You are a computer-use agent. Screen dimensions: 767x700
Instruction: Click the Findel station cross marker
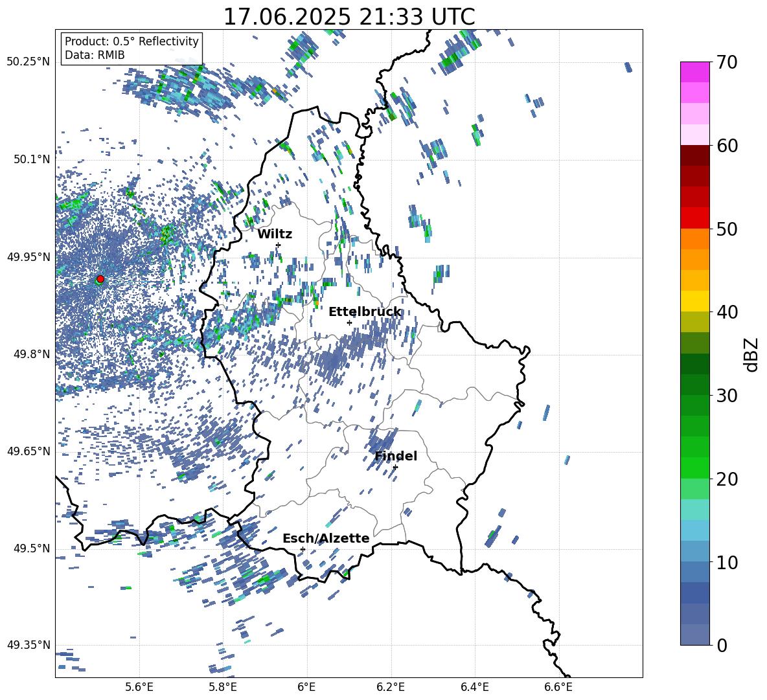(395, 468)
